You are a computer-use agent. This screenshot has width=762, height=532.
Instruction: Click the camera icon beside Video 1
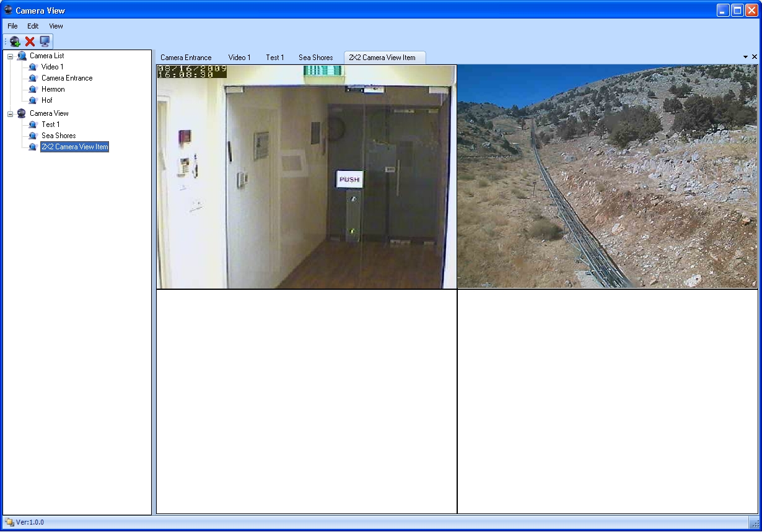32,66
